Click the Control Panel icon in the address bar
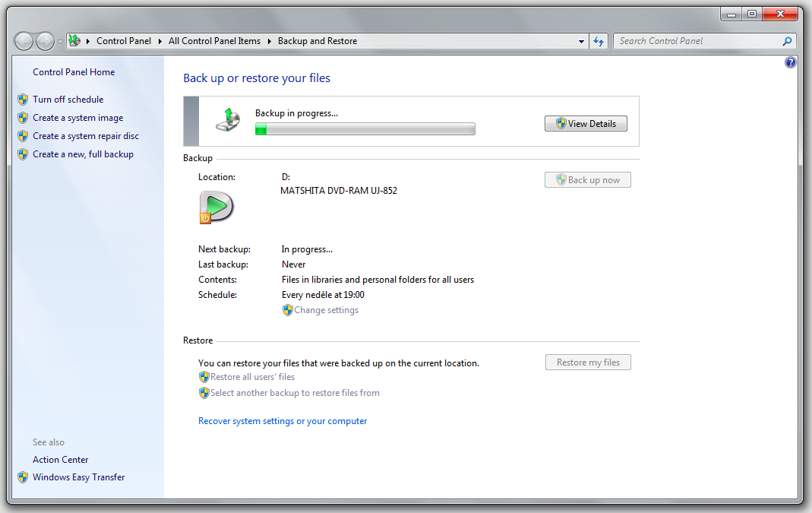This screenshot has width=812, height=513. (x=74, y=40)
